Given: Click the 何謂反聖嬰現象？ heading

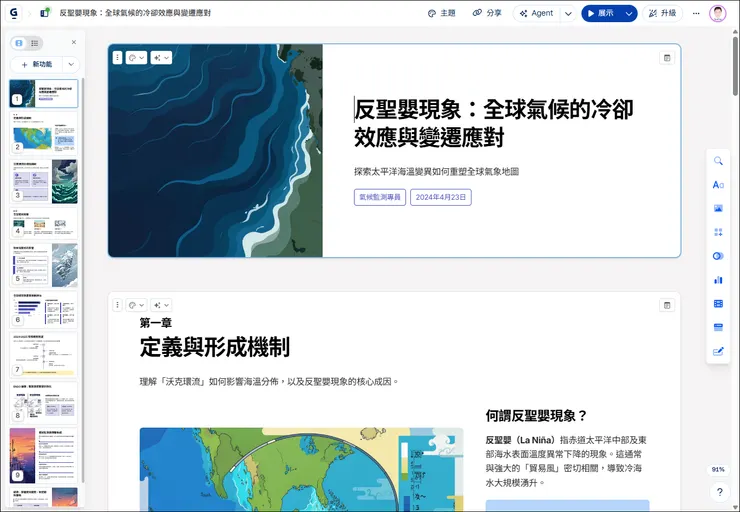Looking at the screenshot, I should [x=536, y=416].
